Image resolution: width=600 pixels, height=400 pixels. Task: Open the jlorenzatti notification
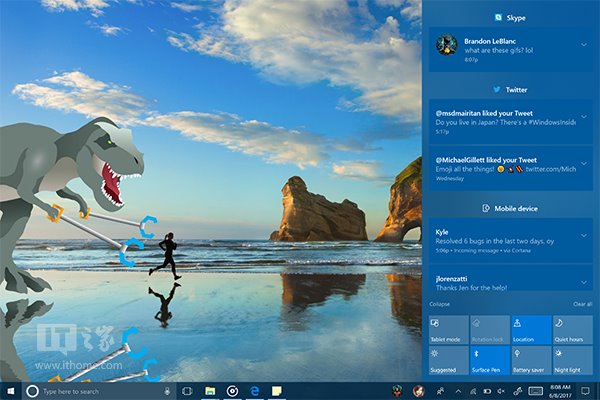coord(510,278)
